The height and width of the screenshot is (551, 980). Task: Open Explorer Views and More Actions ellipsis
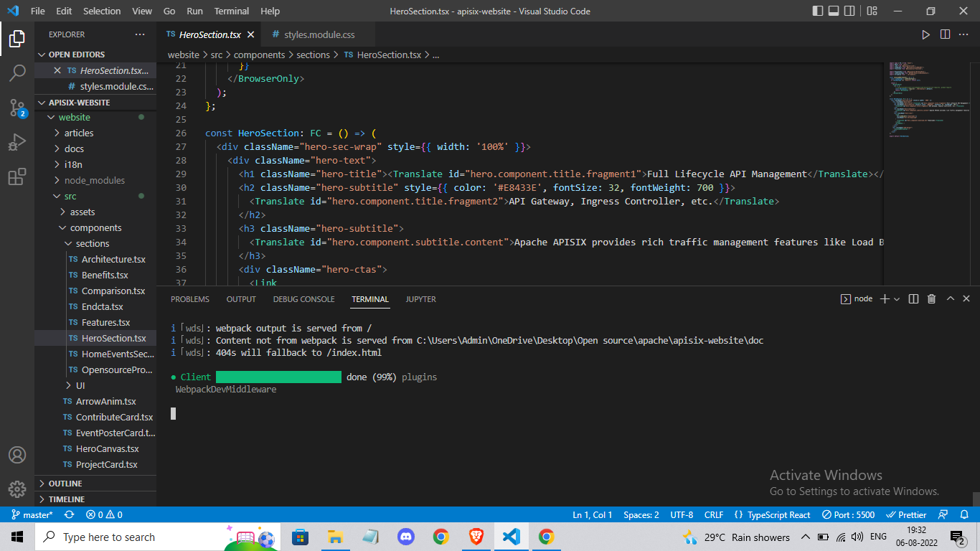point(139,34)
